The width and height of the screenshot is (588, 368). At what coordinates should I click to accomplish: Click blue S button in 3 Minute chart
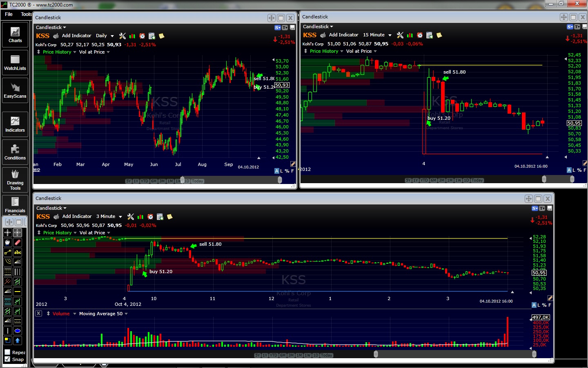click(535, 209)
